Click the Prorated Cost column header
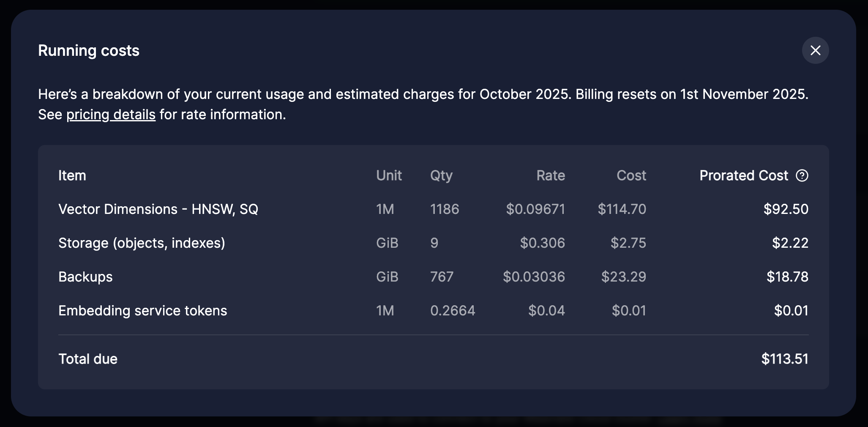The width and height of the screenshot is (868, 427). point(744,175)
